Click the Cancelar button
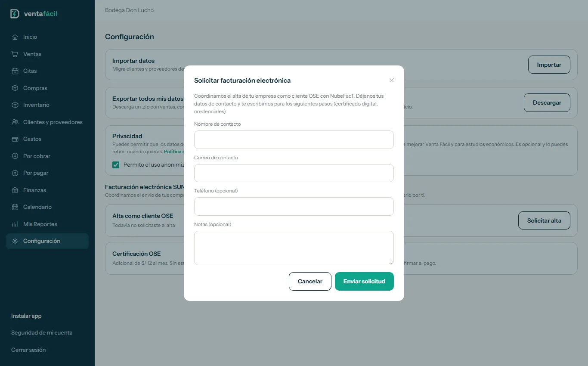588x366 pixels. 310,282
